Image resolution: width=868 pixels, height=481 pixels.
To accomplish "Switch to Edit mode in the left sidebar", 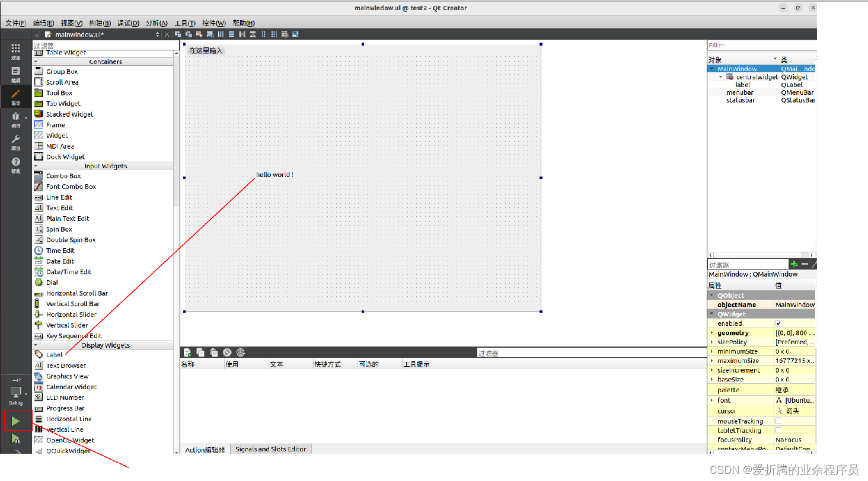I will click(15, 74).
